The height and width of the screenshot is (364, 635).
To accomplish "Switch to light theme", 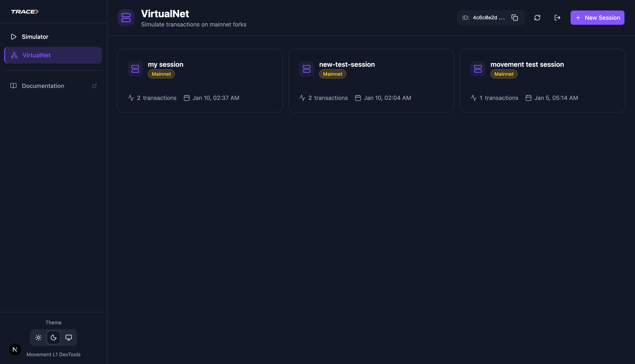I will click(38, 338).
